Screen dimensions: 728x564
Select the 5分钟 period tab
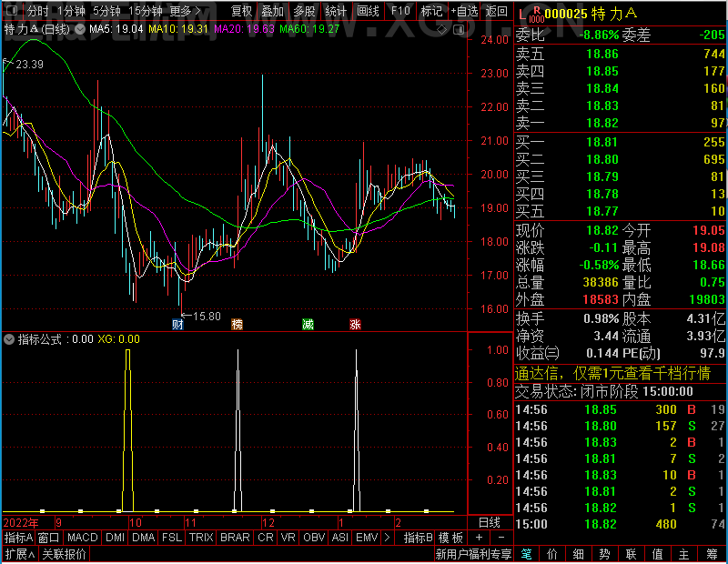click(x=106, y=11)
